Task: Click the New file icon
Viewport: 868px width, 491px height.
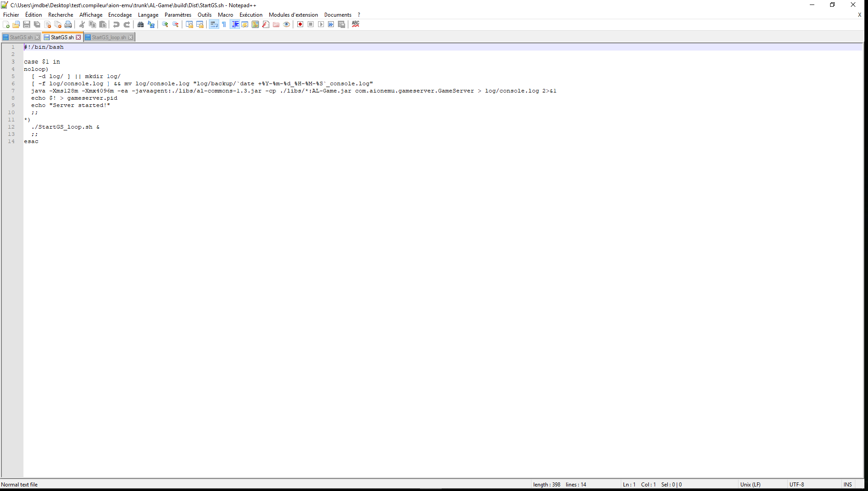Action: point(6,24)
